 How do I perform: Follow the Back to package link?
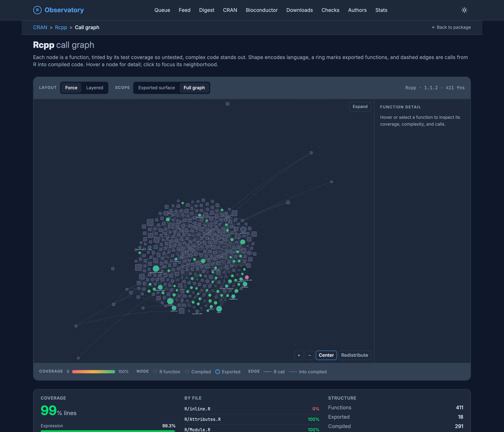[451, 27]
